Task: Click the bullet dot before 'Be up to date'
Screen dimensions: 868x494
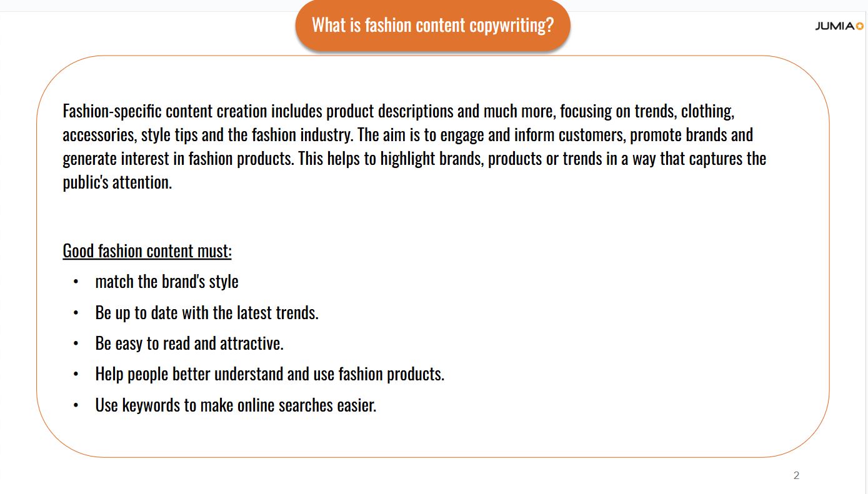Action: click(76, 313)
